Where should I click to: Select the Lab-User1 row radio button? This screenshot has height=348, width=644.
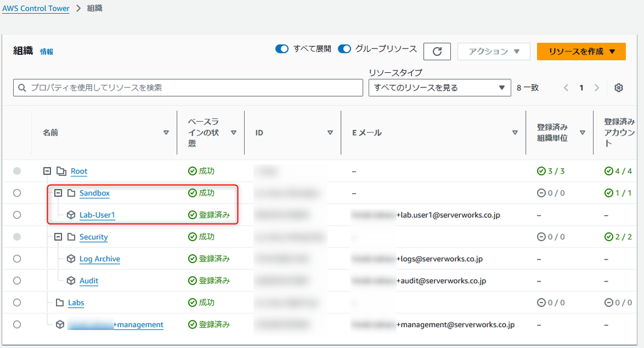(x=17, y=215)
